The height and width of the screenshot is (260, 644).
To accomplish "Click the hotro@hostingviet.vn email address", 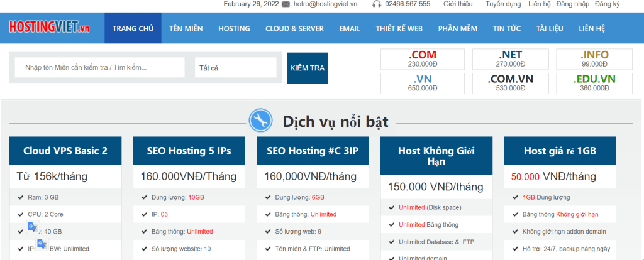I will (x=325, y=4).
